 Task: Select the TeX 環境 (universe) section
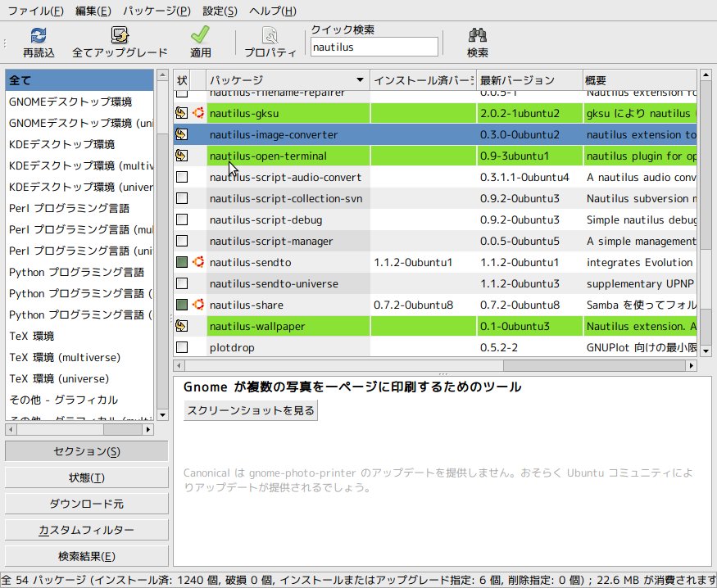tap(79, 378)
